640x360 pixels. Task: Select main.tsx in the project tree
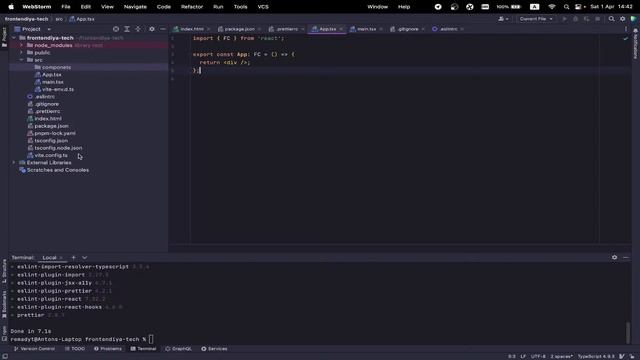coord(53,82)
